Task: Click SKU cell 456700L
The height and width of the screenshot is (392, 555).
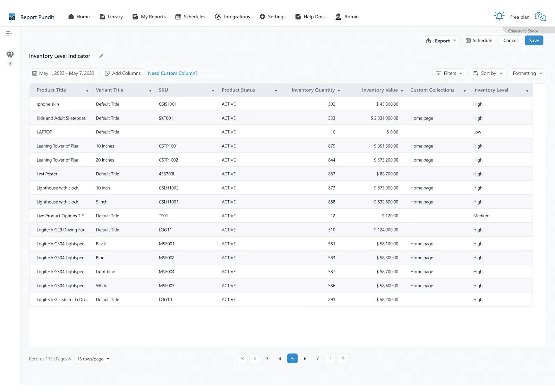Action: point(167,174)
